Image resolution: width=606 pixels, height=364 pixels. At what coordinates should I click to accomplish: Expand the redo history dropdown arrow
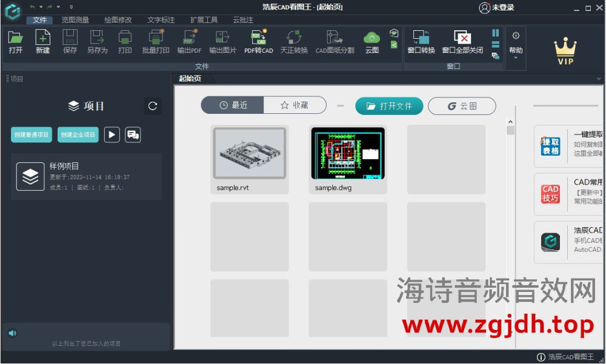tap(58, 7)
